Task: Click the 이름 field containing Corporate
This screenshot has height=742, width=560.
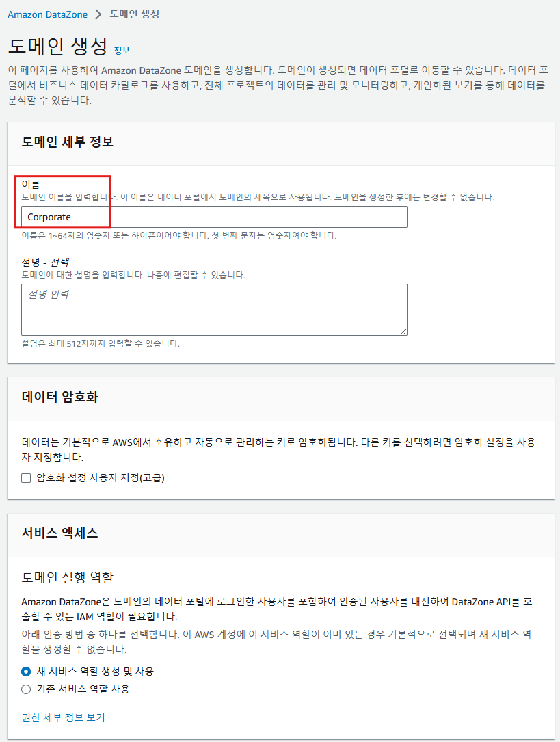Action: coord(214,217)
